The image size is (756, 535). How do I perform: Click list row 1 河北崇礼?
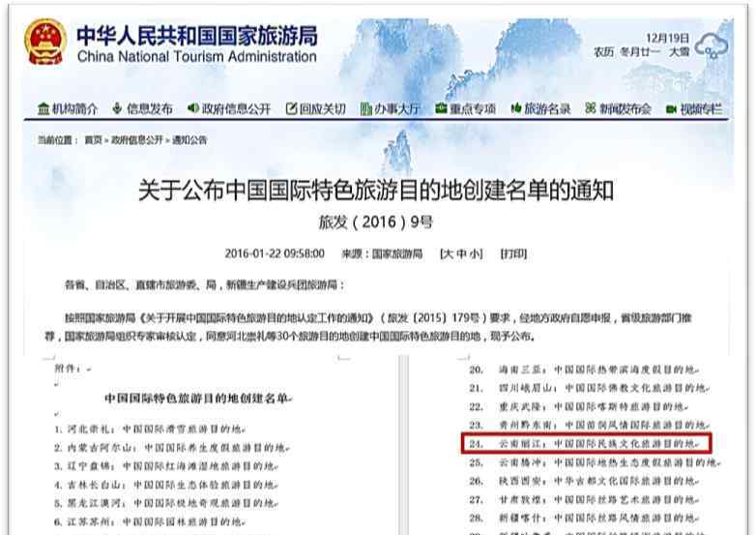(150, 429)
